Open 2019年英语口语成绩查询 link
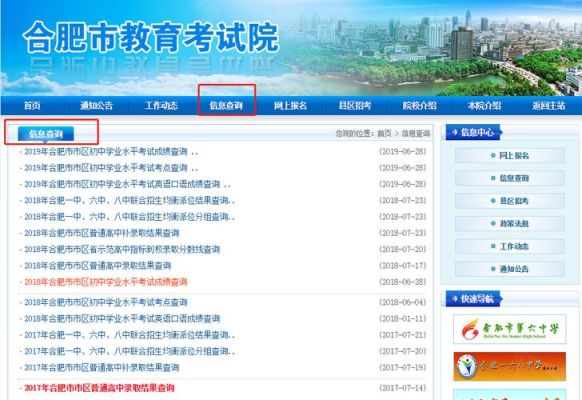 pos(122,184)
